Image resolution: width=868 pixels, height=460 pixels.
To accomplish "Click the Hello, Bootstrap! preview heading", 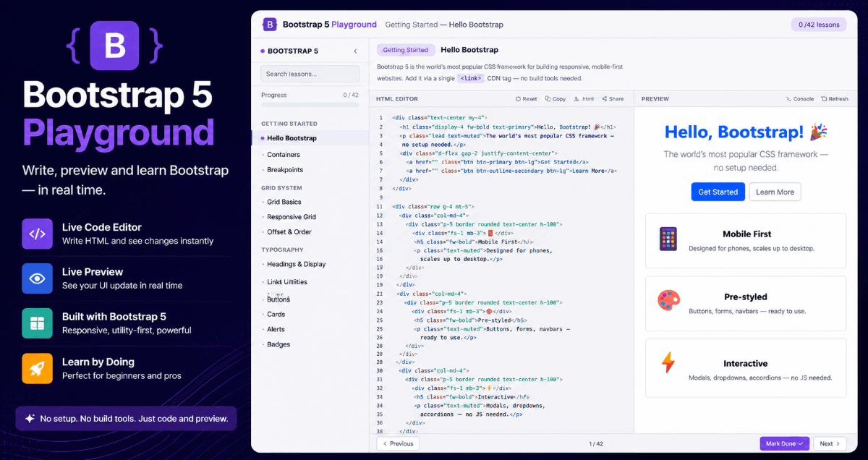I will click(734, 132).
